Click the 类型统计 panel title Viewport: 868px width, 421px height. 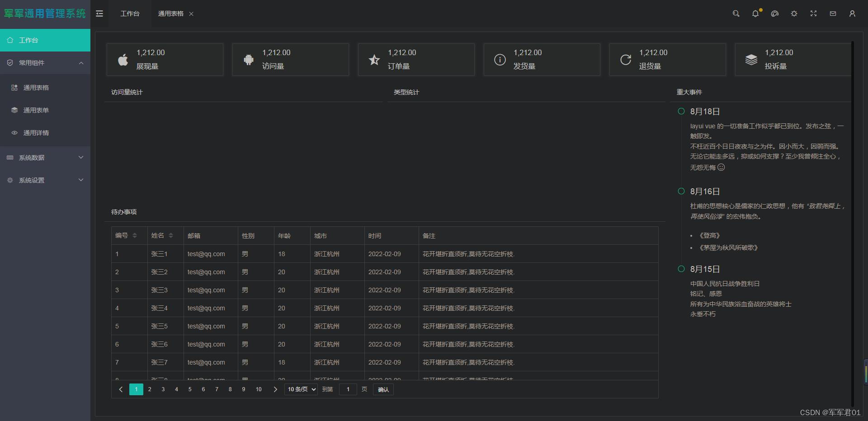[406, 92]
